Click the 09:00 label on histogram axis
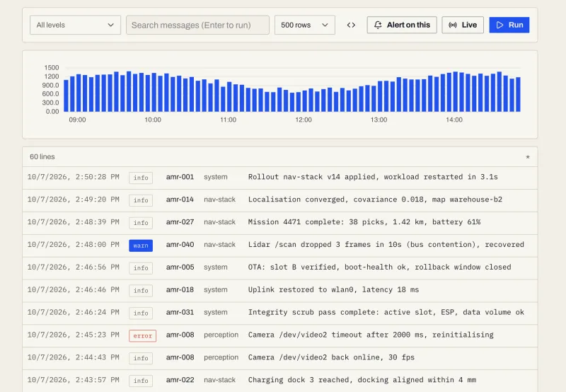 (77, 120)
